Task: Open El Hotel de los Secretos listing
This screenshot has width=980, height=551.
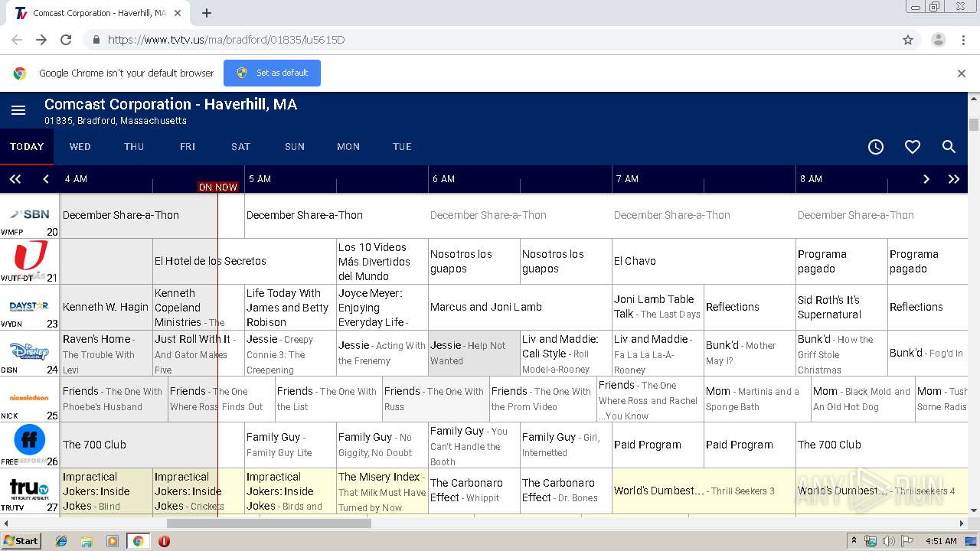Action: tap(244, 261)
